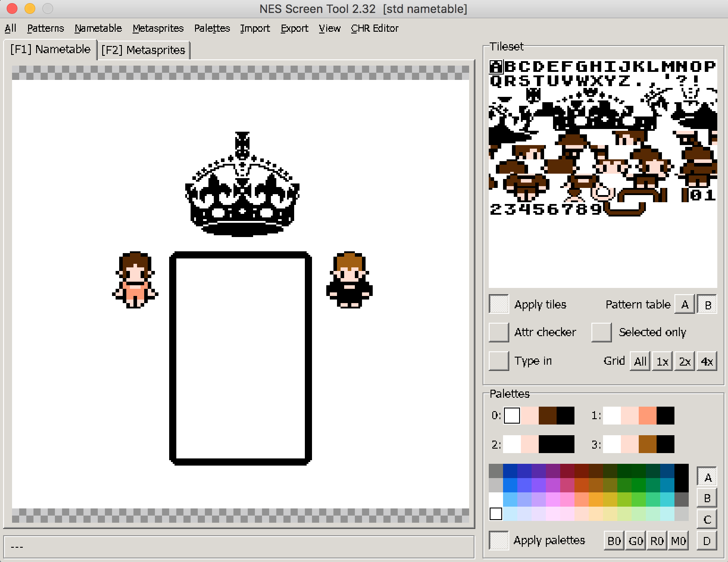Click the R0 emphasis button
Image resolution: width=728 pixels, height=562 pixels.
[x=657, y=541]
